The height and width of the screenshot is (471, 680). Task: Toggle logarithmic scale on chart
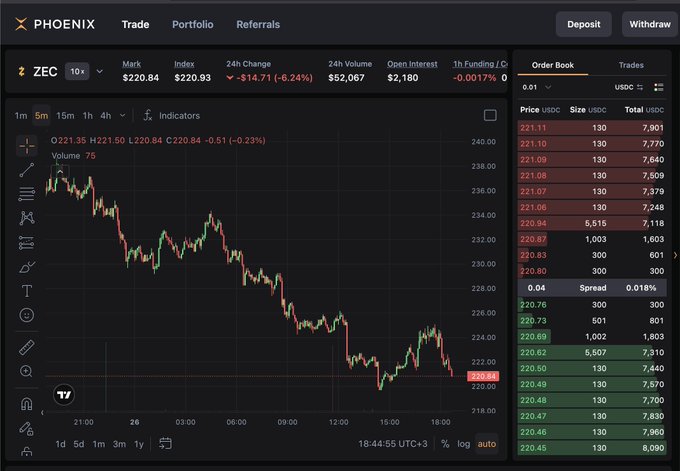[464, 443]
